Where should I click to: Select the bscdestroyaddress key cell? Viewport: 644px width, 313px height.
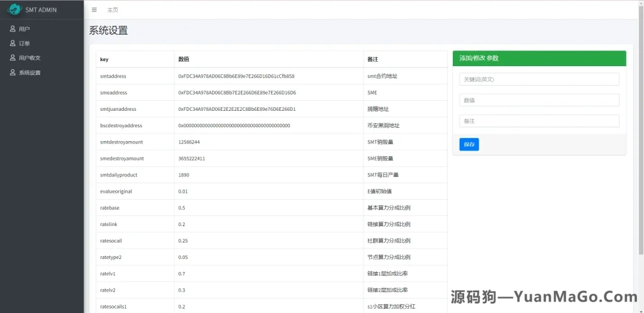click(135, 125)
